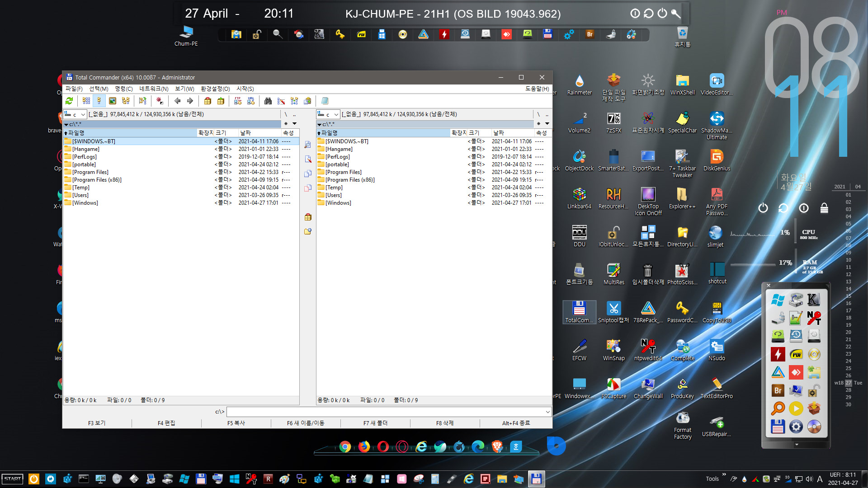The width and height of the screenshot is (868, 488).
Task: Open the Multi-Rename tool icon
Action: [x=281, y=101]
